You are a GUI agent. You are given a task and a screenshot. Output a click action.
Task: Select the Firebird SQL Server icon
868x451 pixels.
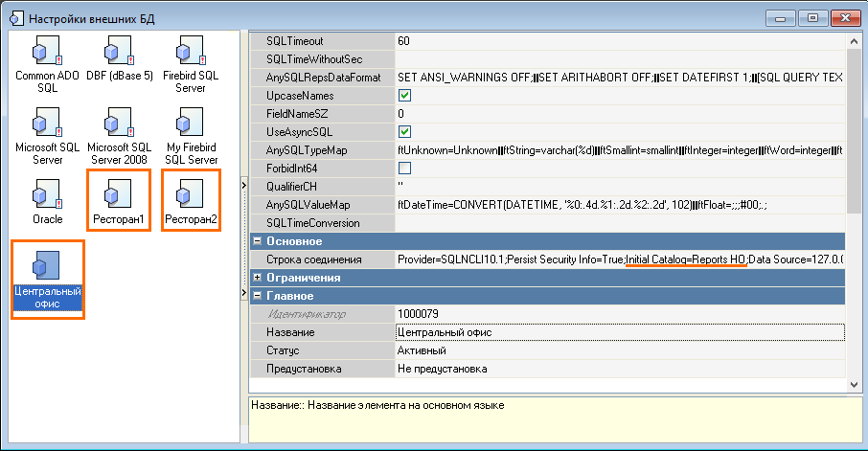coord(191,52)
